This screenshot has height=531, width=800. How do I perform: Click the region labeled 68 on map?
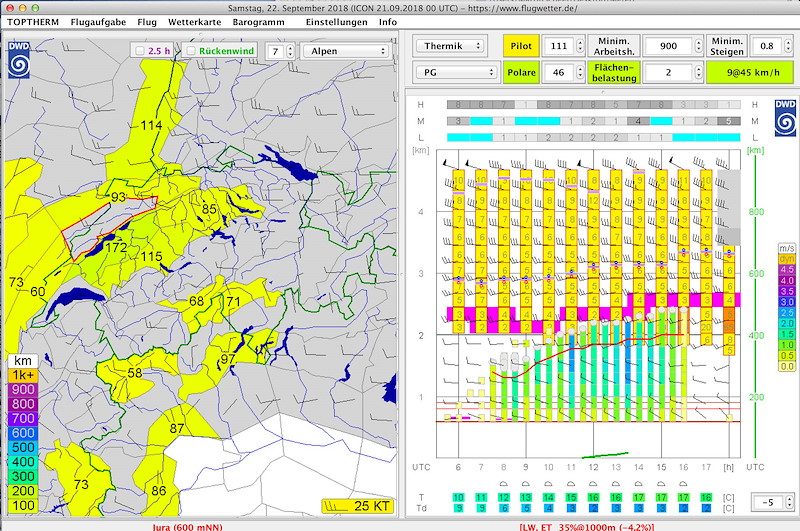coord(196,301)
